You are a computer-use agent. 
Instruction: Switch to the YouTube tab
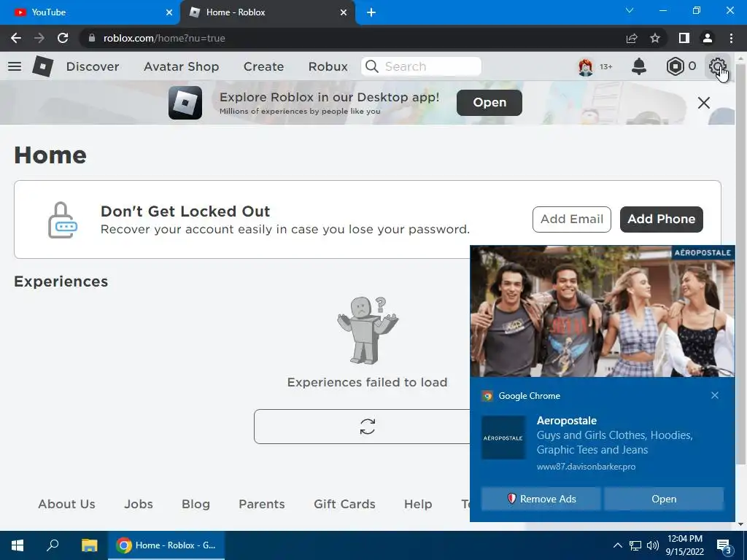[x=90, y=12]
